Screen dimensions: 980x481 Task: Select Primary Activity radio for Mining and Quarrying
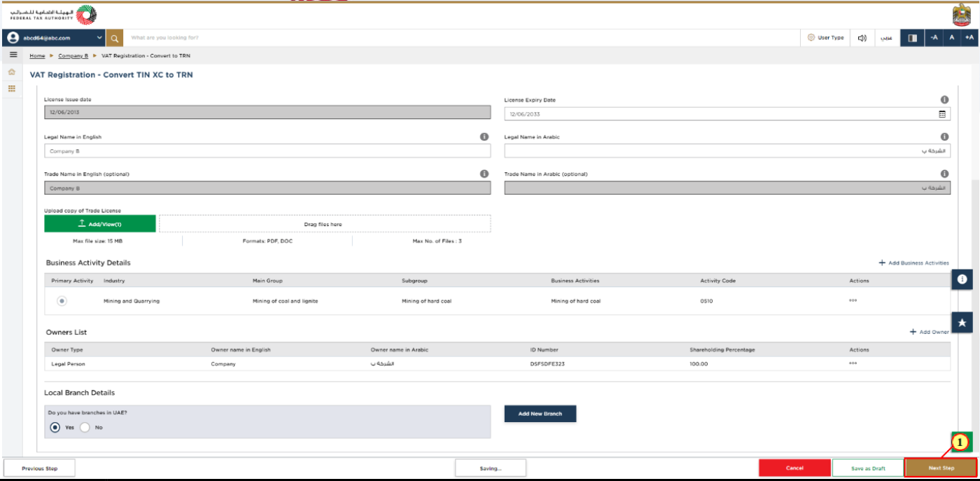coord(62,301)
